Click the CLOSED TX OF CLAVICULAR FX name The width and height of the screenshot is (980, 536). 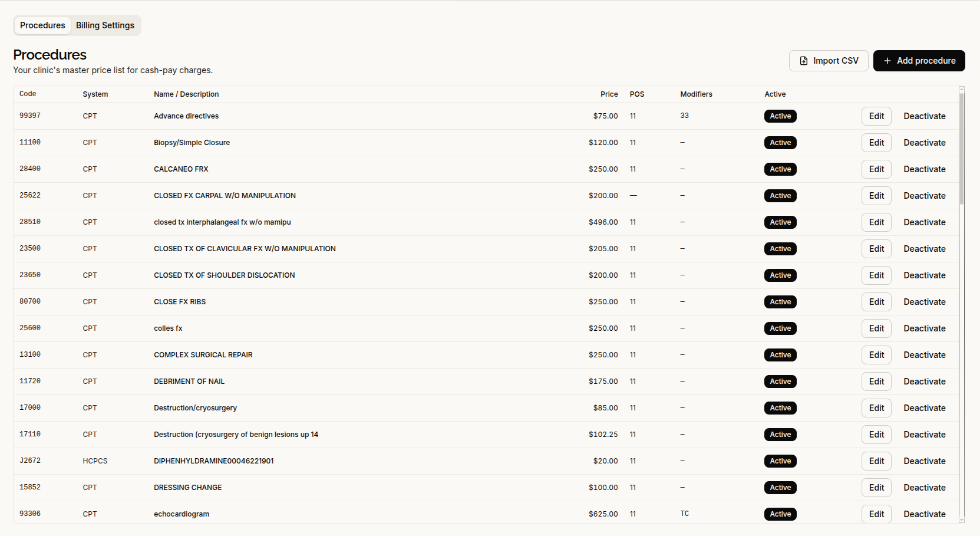point(245,249)
